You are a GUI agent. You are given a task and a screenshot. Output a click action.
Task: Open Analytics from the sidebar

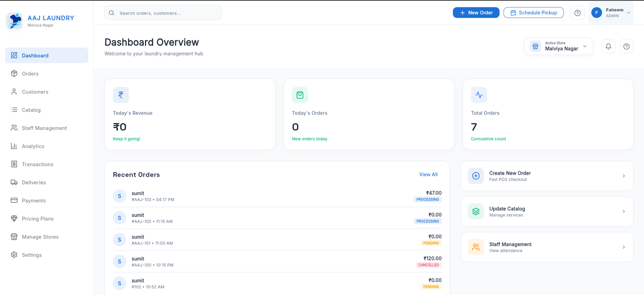(x=47, y=146)
